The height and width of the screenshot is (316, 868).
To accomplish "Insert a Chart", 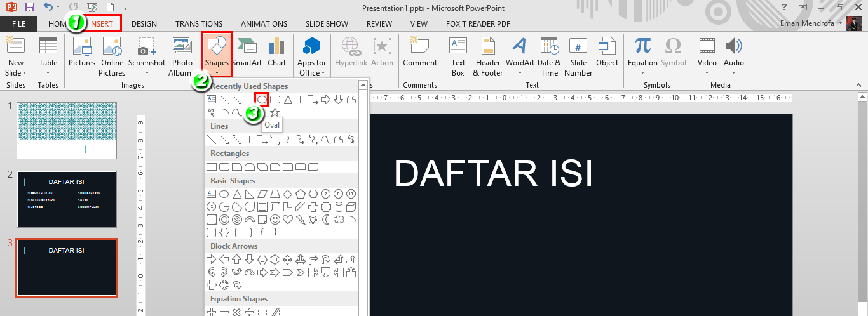I will [276, 52].
